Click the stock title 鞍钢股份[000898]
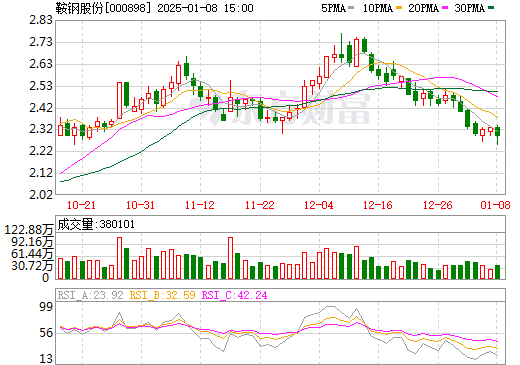The width and height of the screenshot is (520, 365). click(101, 8)
